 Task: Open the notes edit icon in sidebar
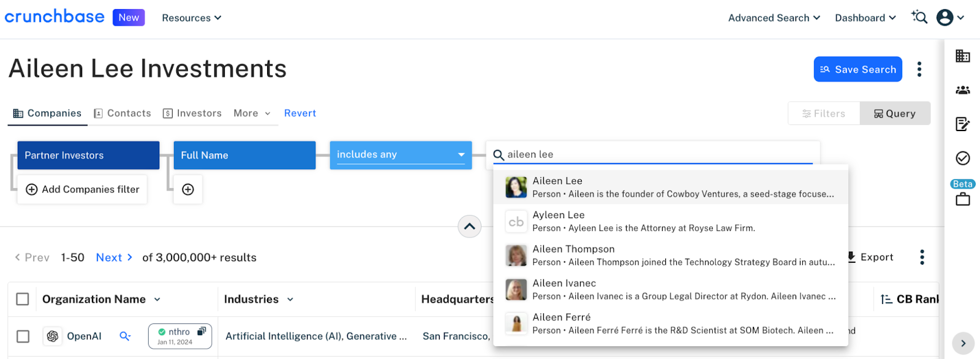[x=963, y=124]
